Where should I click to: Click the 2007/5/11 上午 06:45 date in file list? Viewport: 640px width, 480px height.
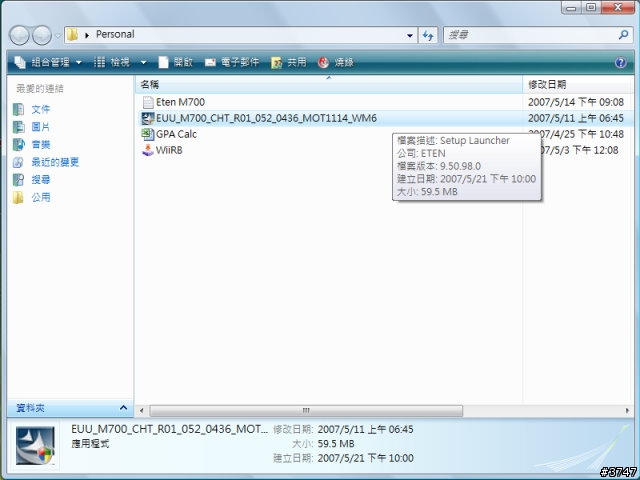click(x=576, y=118)
